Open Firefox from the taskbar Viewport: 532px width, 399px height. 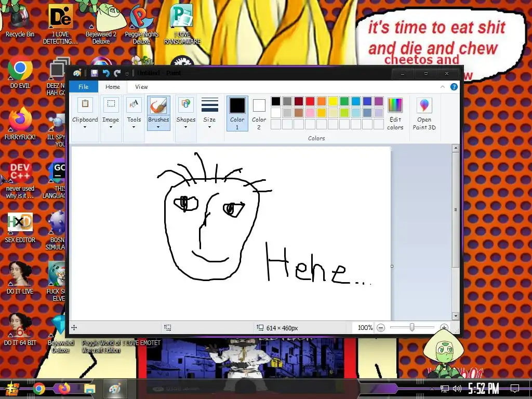tap(64, 389)
